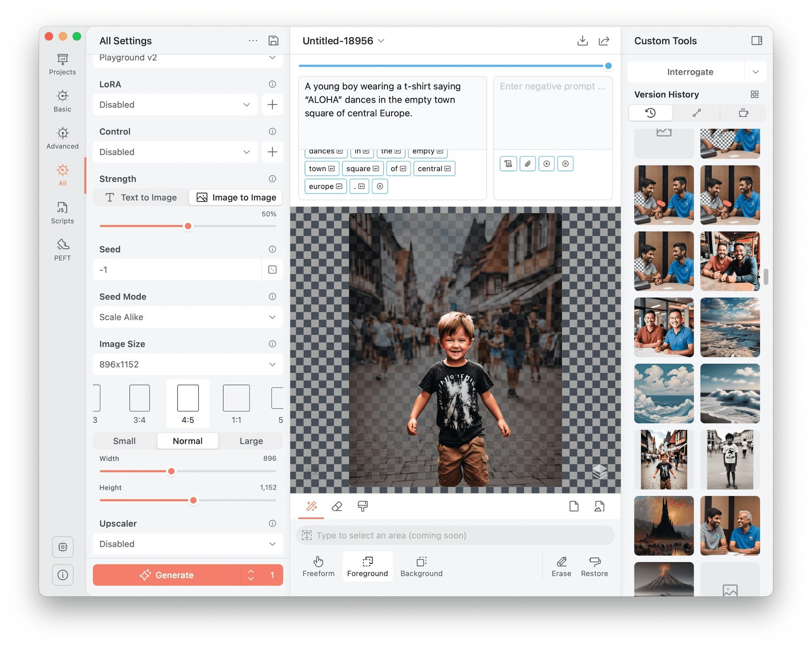Select Foreground selection mode
The width and height of the screenshot is (812, 648).
(x=368, y=566)
